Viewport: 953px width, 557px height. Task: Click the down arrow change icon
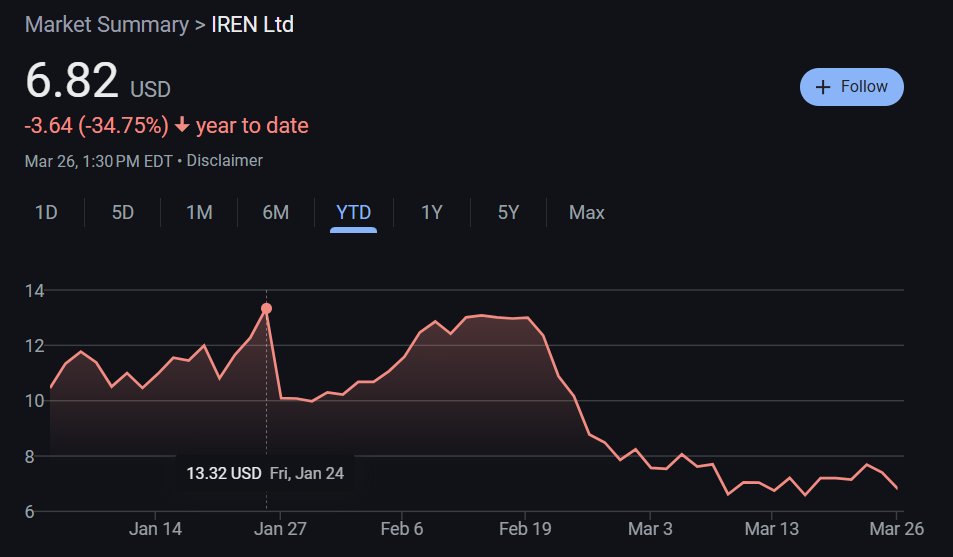point(182,125)
